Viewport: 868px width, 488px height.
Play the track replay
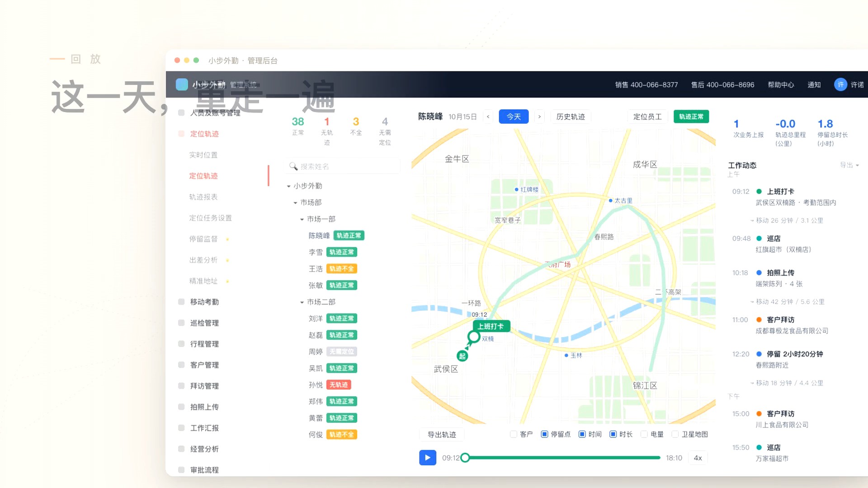point(427,458)
